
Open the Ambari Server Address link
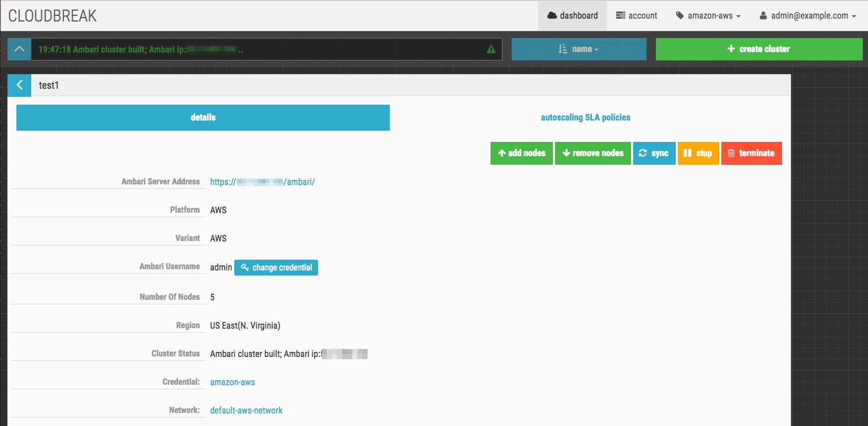263,182
